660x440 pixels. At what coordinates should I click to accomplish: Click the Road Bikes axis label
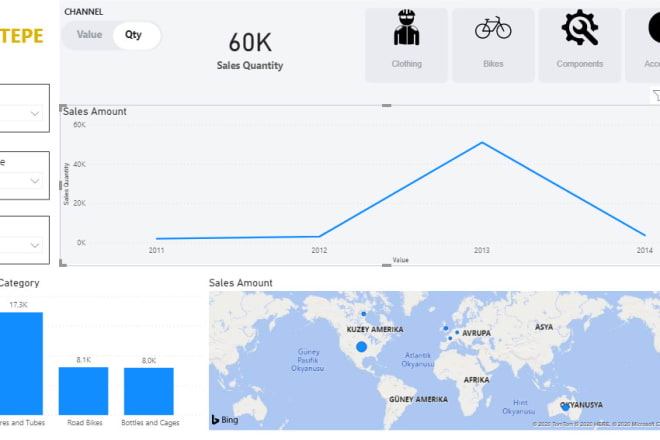pyautogui.click(x=85, y=422)
